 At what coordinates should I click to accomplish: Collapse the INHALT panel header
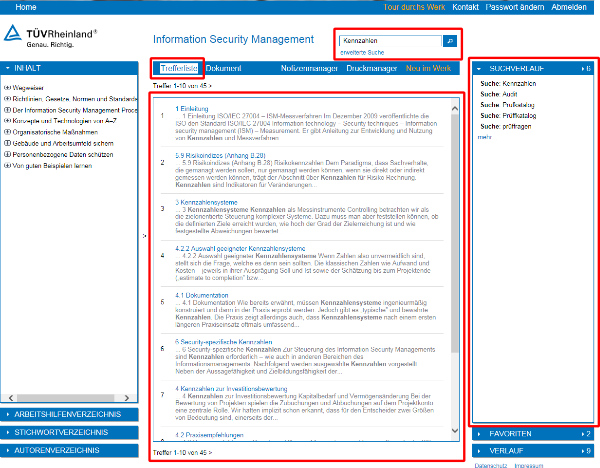point(69,68)
